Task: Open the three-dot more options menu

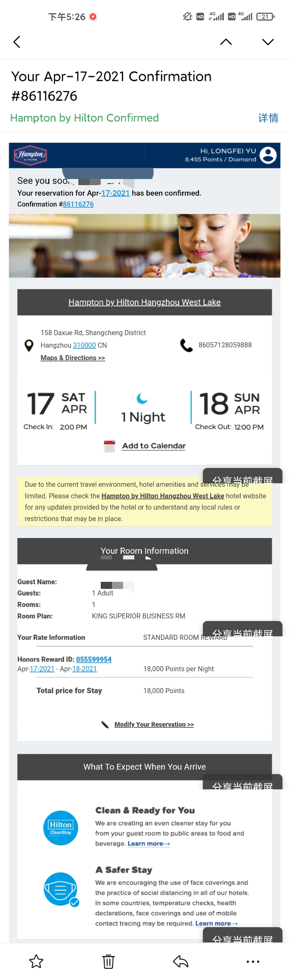Action: coord(253,961)
